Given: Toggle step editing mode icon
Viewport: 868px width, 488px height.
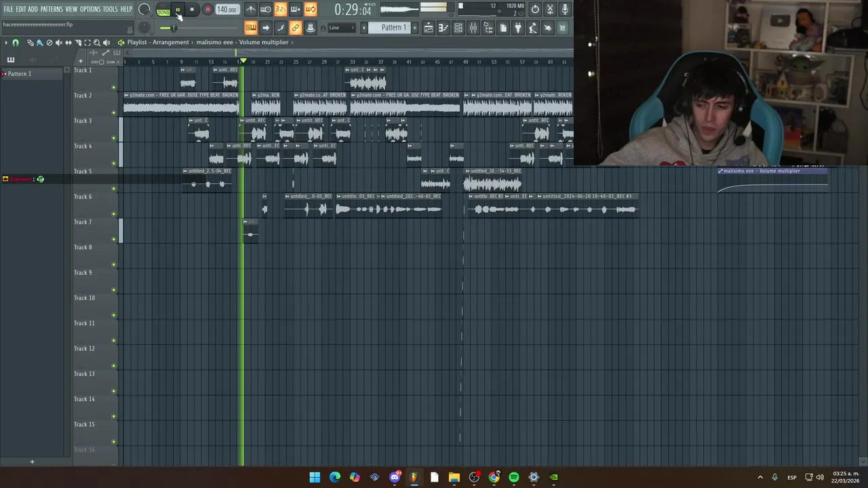Looking at the screenshot, I should point(281,28).
